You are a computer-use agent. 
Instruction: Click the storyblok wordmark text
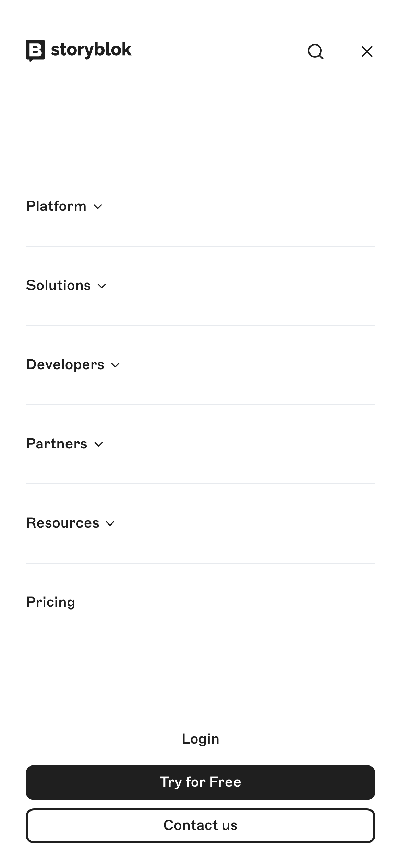point(91,50)
